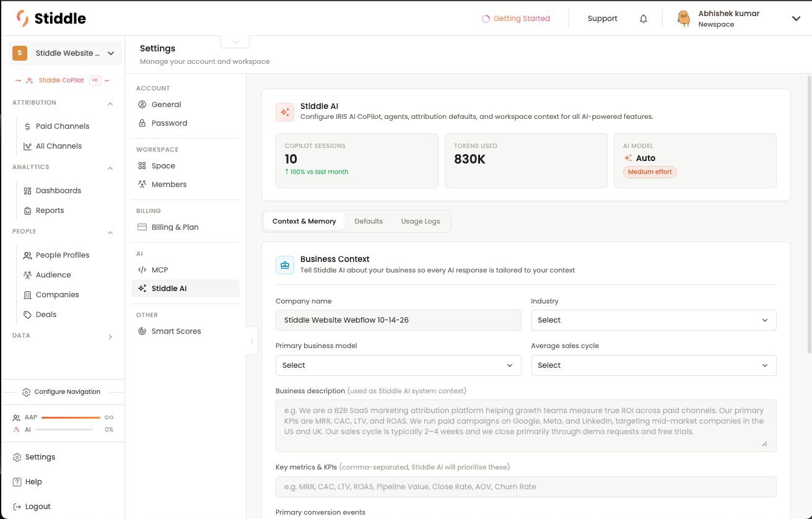Image resolution: width=812 pixels, height=519 pixels.
Task: Select Stiddle AI in settings menu
Action: click(185, 289)
